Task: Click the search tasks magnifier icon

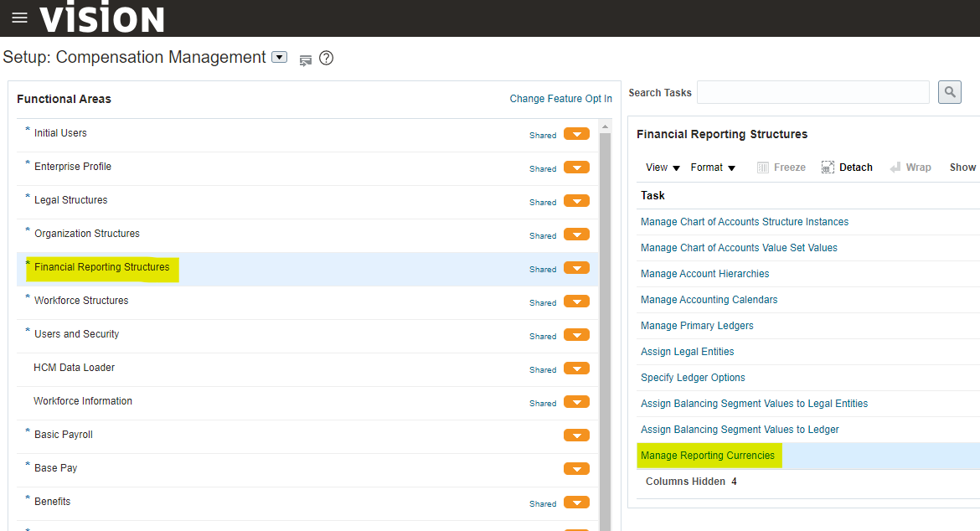Action: tap(949, 92)
